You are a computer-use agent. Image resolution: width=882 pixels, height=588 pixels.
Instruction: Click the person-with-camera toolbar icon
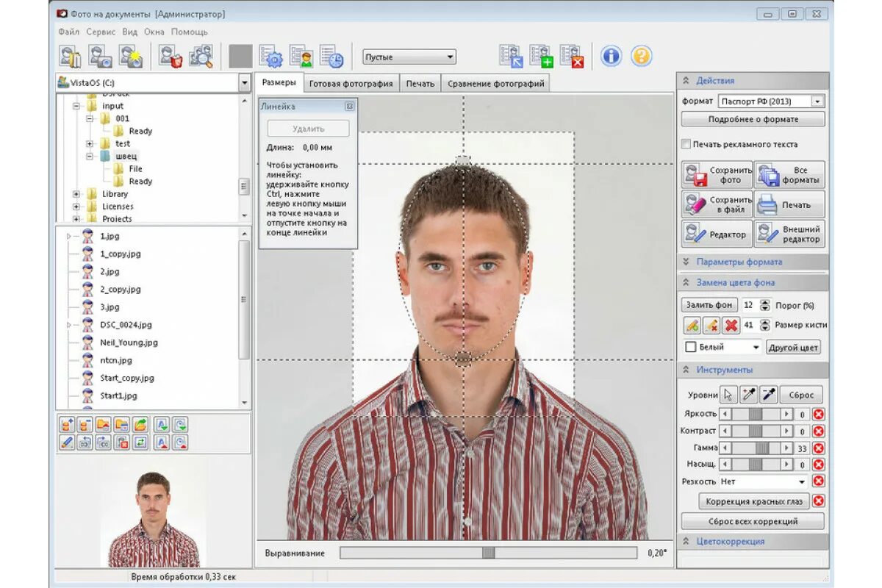[x=100, y=57]
